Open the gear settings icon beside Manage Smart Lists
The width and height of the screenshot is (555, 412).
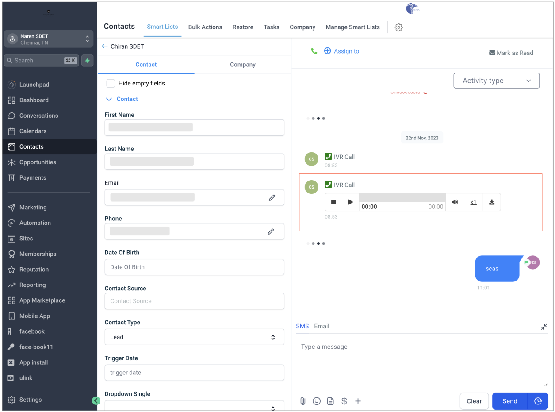click(399, 27)
